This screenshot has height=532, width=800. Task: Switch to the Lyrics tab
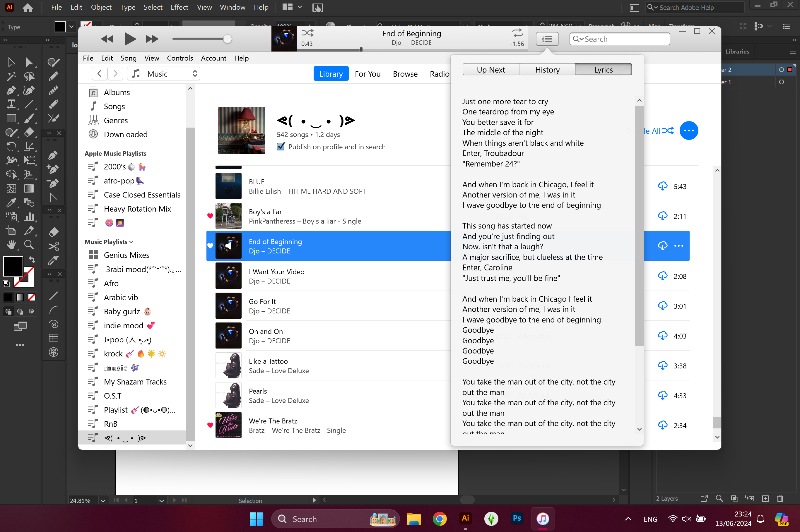coord(603,70)
